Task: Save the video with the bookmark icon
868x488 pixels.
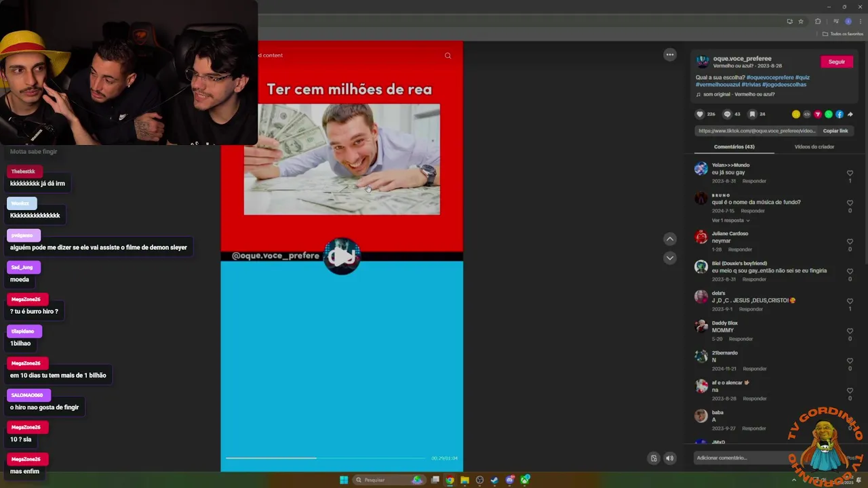Action: tap(752, 114)
